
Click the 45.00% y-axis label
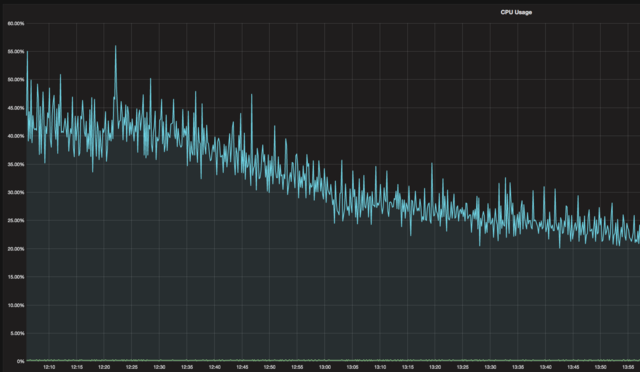point(16,108)
